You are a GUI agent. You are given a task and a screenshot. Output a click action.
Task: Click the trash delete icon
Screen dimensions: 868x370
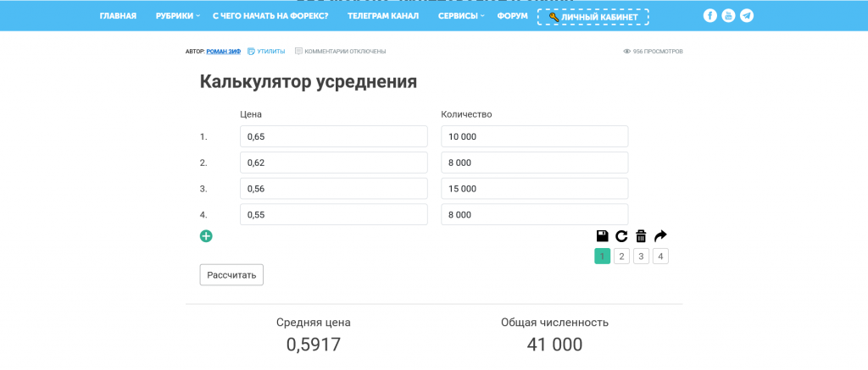[x=641, y=236]
